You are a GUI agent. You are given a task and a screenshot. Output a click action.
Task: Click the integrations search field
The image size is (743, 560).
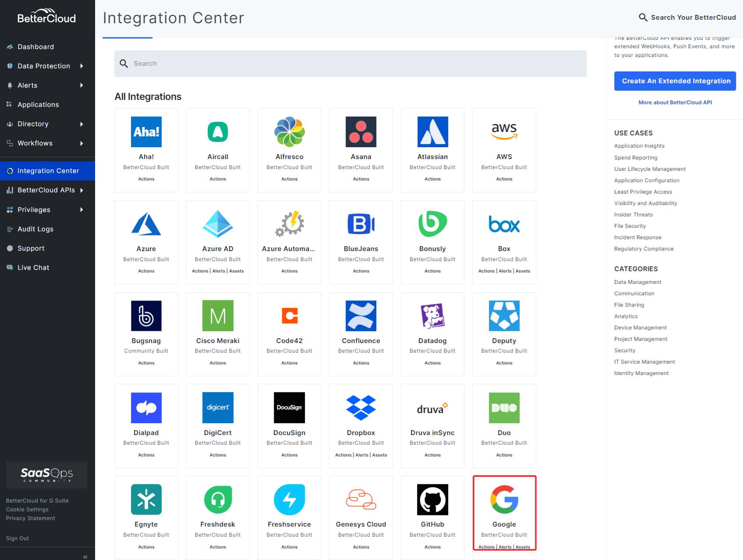click(x=350, y=63)
